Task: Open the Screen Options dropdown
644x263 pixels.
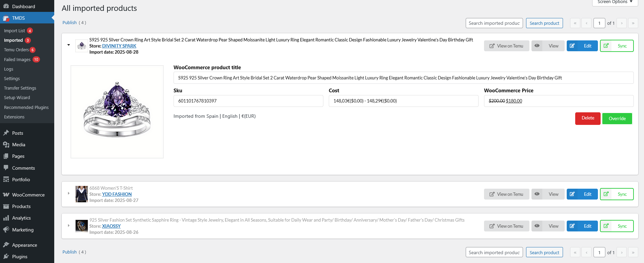Action: coord(615,2)
